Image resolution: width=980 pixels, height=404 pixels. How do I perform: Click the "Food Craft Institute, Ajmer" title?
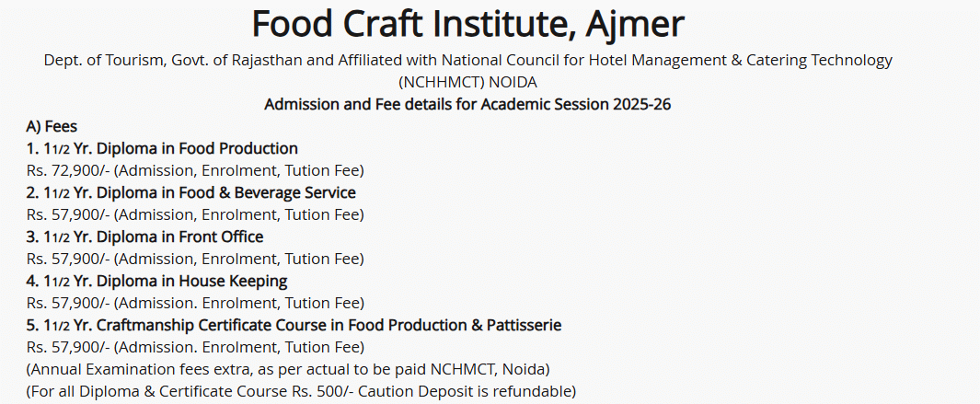467,25
